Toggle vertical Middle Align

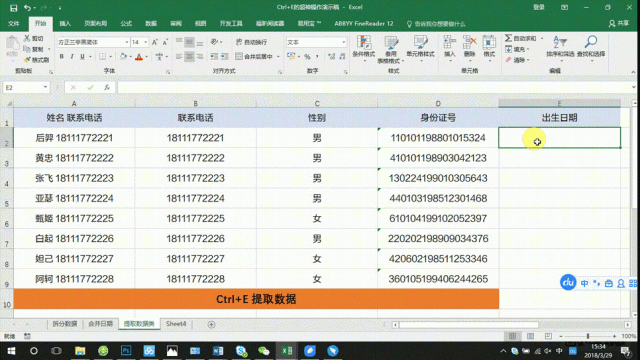click(189, 42)
